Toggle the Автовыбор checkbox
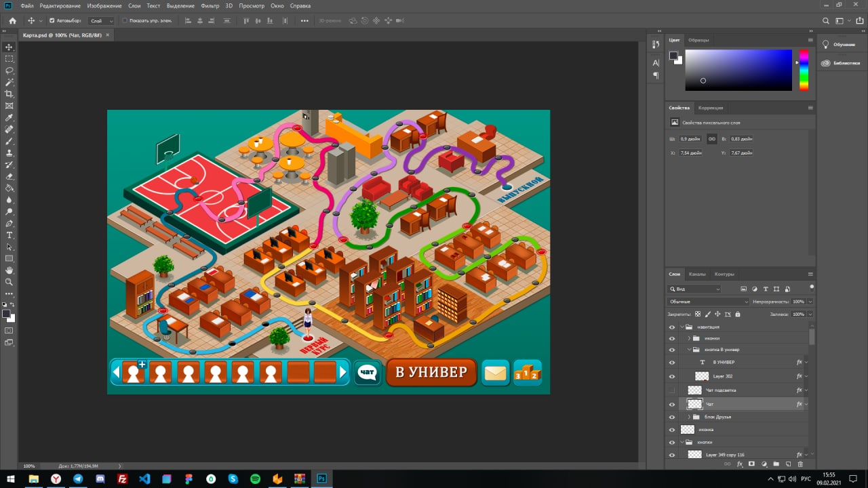 tap(52, 21)
